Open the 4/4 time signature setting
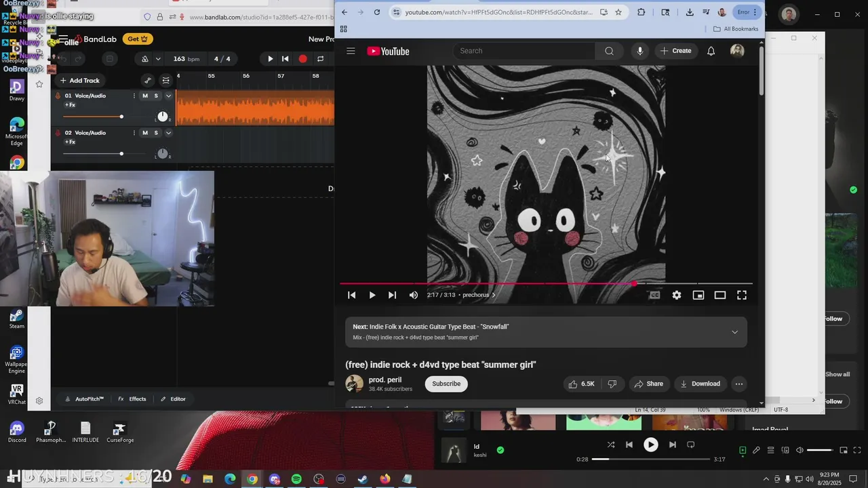 pos(222,59)
